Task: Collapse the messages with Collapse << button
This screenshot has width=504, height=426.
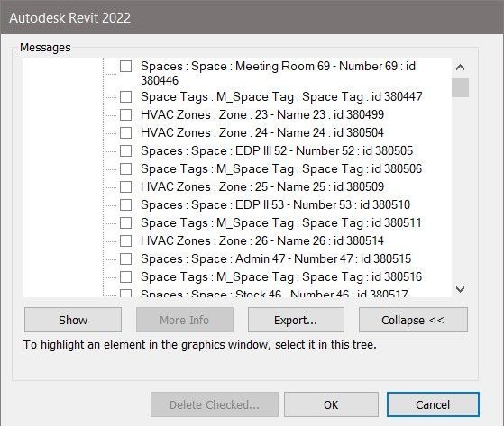Action: [x=413, y=320]
